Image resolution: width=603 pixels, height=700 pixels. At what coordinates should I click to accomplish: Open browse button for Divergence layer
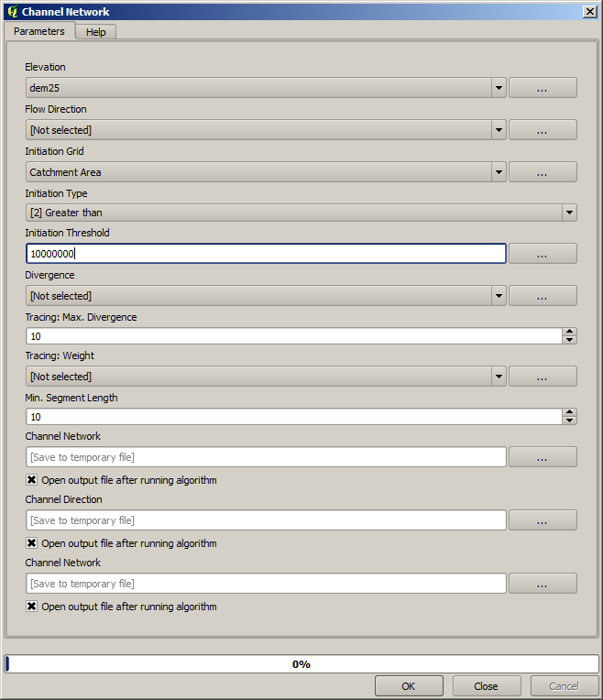(542, 296)
